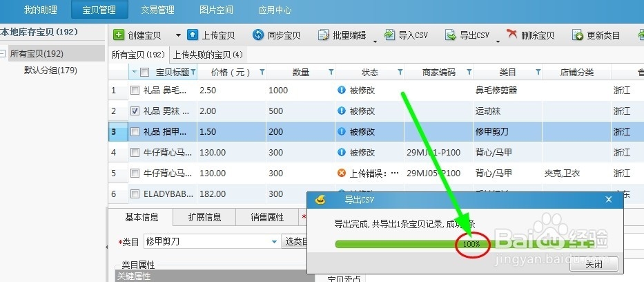
Task: Select 默认分组(179) in sidebar
Action: [50, 70]
